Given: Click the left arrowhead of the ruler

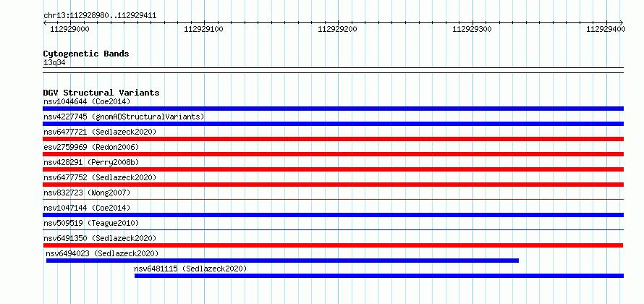Looking at the screenshot, I should tap(45, 22).
